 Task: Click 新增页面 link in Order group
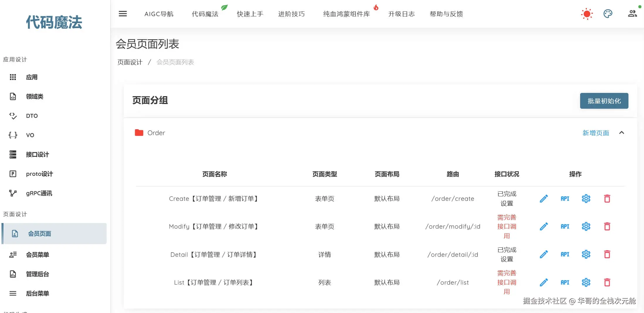(596, 133)
